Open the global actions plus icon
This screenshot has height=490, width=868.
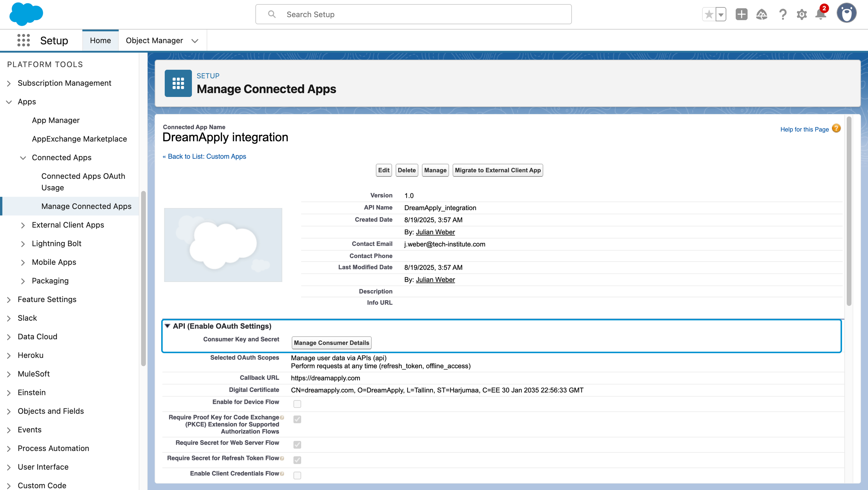741,14
